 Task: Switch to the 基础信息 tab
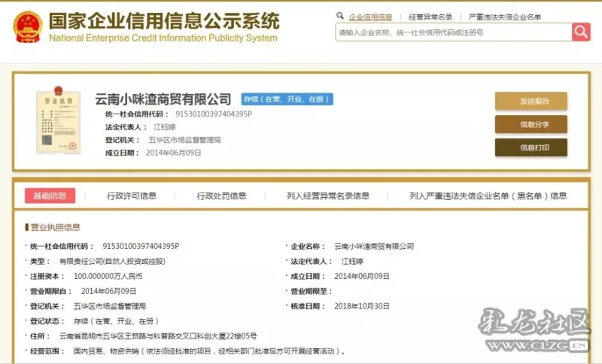[50, 196]
